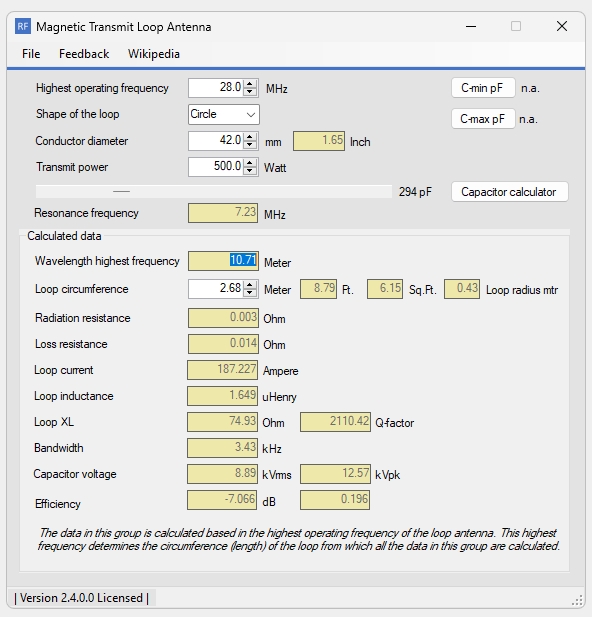Decrease conductor diameter with down arrow

pyautogui.click(x=250, y=145)
